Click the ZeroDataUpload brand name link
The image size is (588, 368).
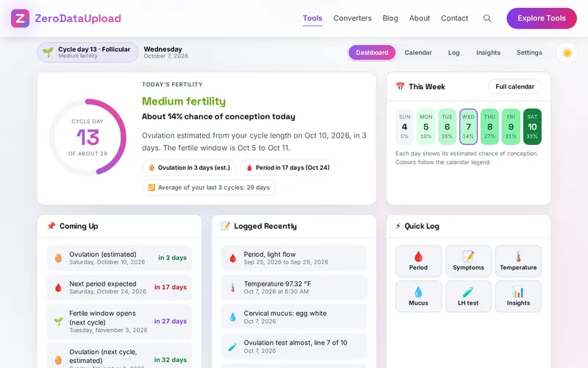tap(78, 18)
